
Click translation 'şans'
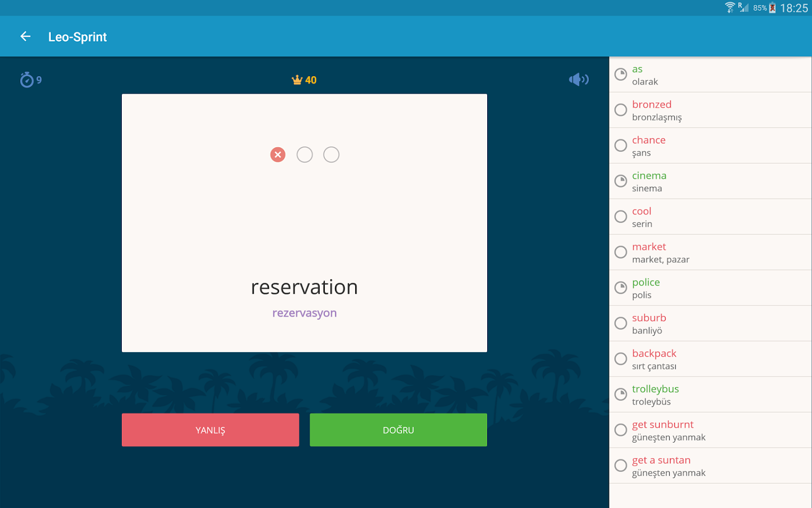[x=641, y=153]
